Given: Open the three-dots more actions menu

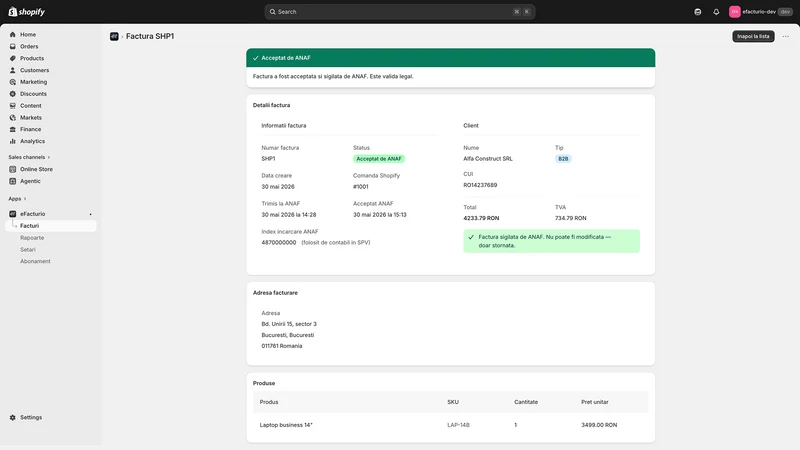Looking at the screenshot, I should click(x=786, y=36).
